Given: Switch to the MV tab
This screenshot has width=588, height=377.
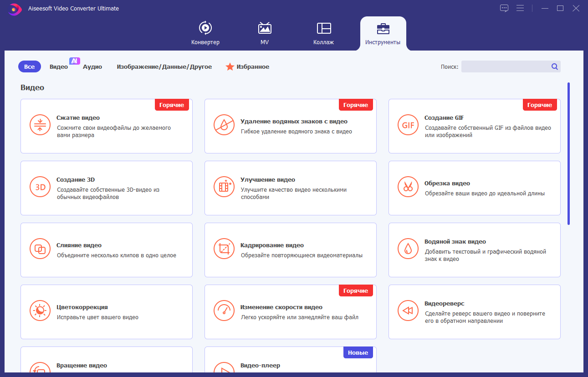Looking at the screenshot, I should coord(265,33).
